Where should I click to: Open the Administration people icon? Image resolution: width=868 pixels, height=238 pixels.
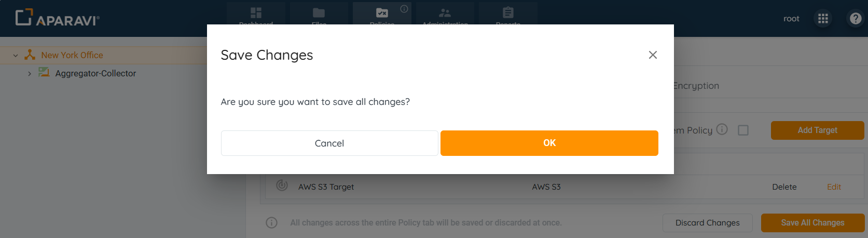pyautogui.click(x=445, y=13)
